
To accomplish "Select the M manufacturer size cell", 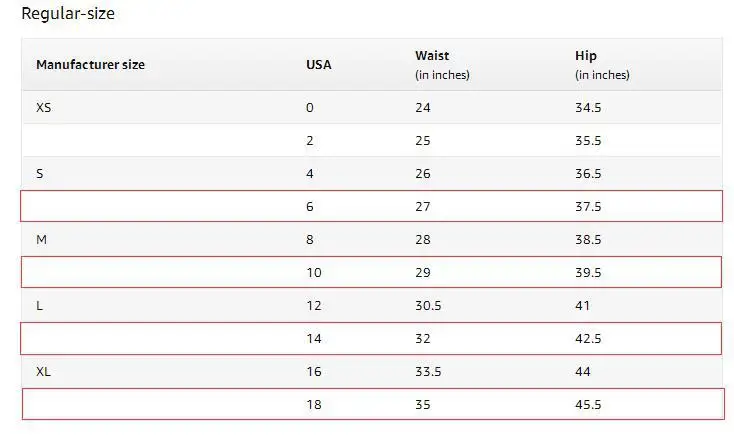I will (41, 240).
